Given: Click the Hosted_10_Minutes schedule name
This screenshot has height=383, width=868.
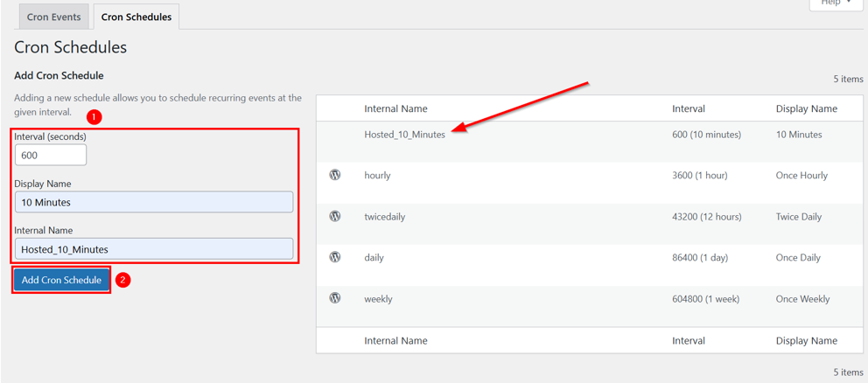Looking at the screenshot, I should point(404,135).
